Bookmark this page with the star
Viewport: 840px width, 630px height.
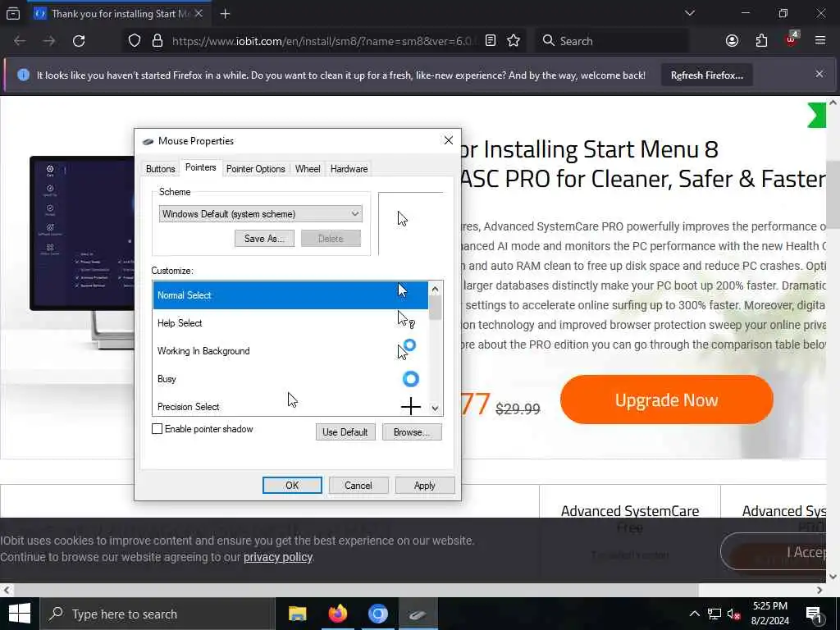tap(514, 41)
